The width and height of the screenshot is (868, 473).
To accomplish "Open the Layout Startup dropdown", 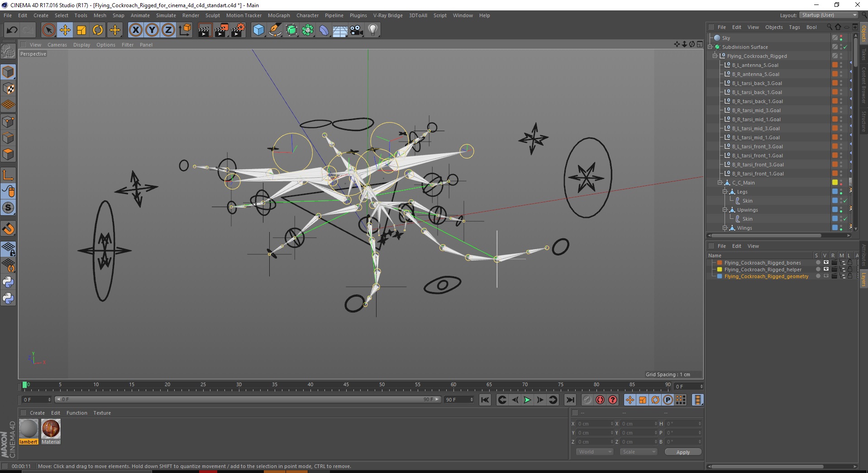I will (x=829, y=15).
